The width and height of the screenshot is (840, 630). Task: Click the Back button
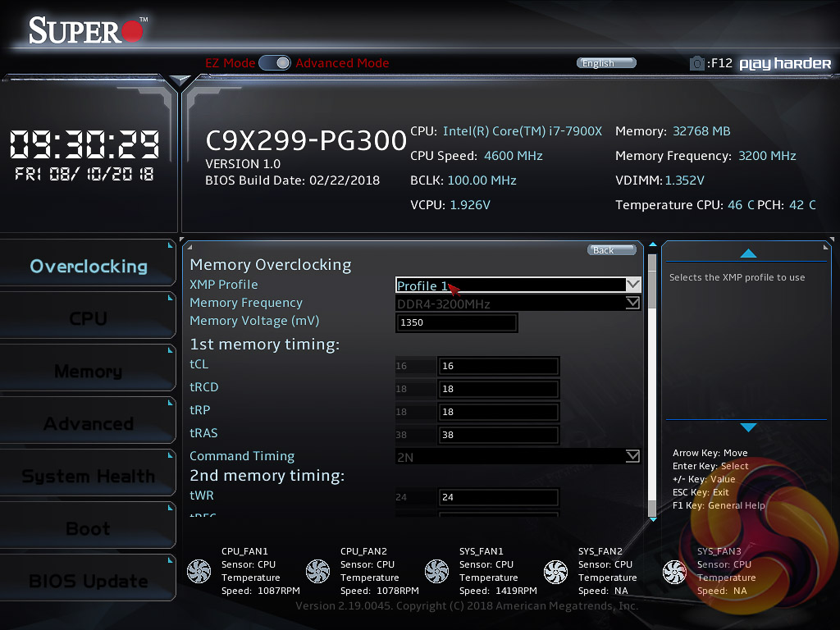coord(612,250)
